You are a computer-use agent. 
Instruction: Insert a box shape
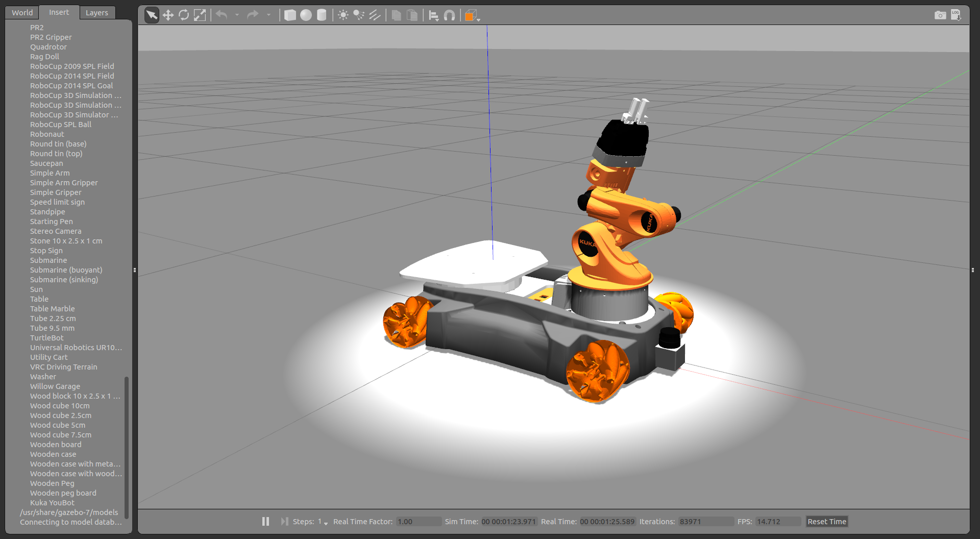tap(290, 15)
